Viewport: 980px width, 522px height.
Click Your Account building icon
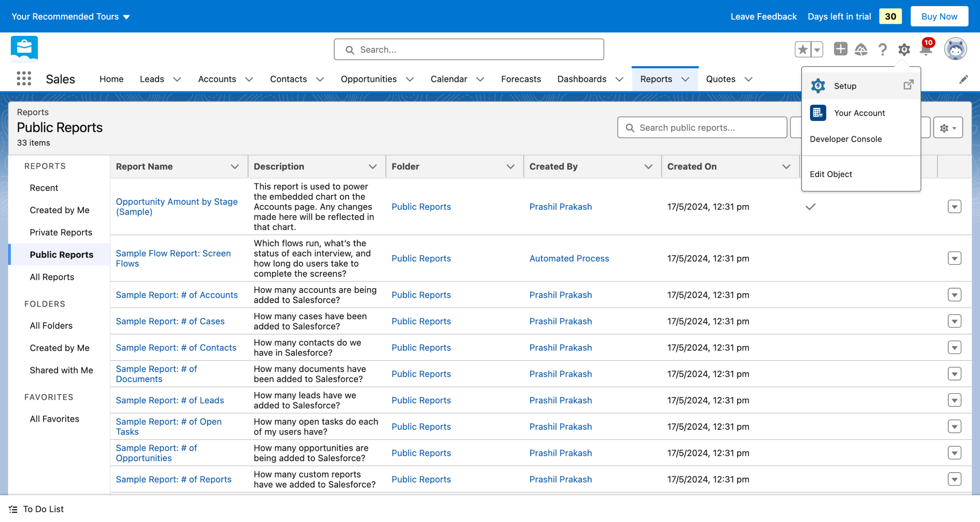(x=818, y=113)
